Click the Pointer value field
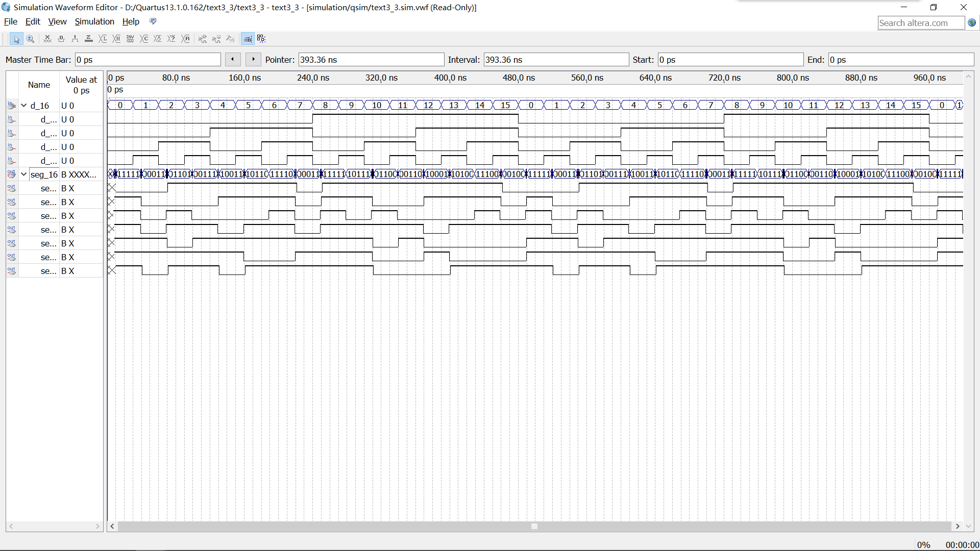This screenshot has height=551, width=980. [x=371, y=60]
